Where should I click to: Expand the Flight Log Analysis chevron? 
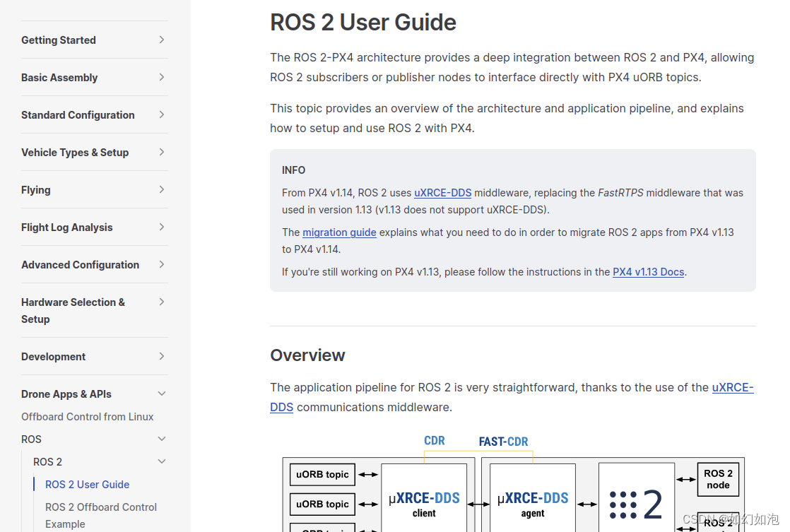[162, 227]
